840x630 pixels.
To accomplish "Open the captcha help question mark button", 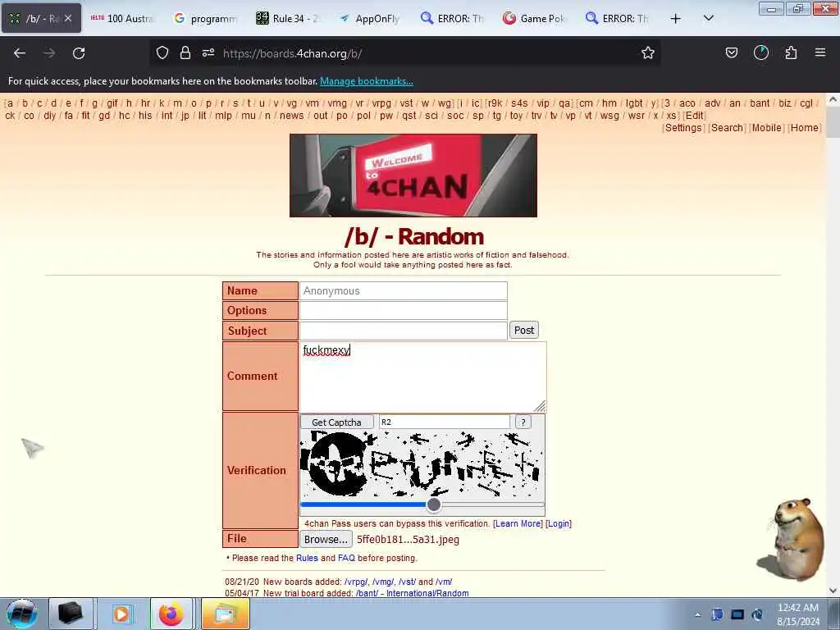I will click(523, 422).
